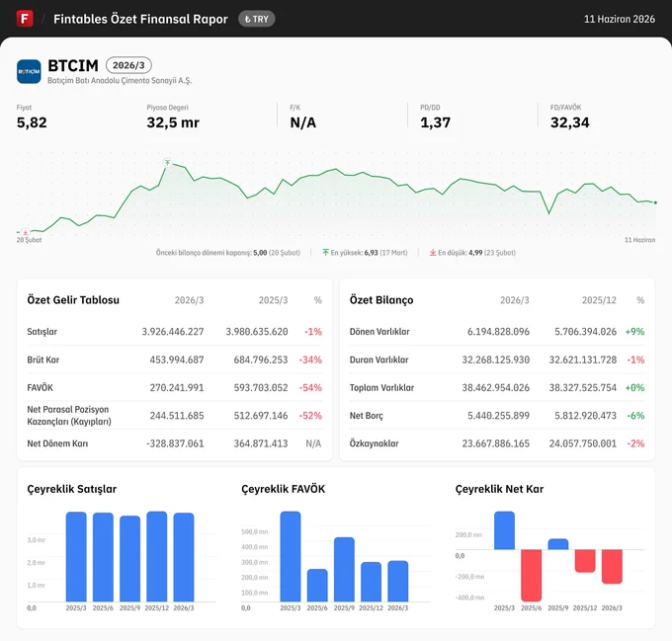Click the red 2025/6 bar in Net Kar
672x641 pixels.
coord(532,576)
